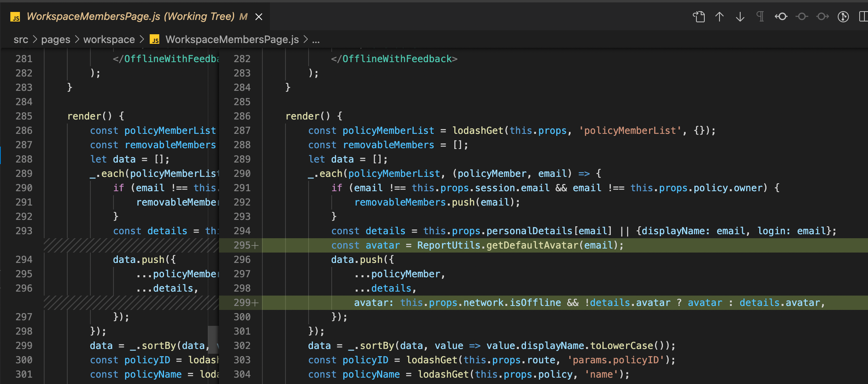Click 'const policyName' in the left pane
Screen dimensions: 868x384
pos(136,374)
